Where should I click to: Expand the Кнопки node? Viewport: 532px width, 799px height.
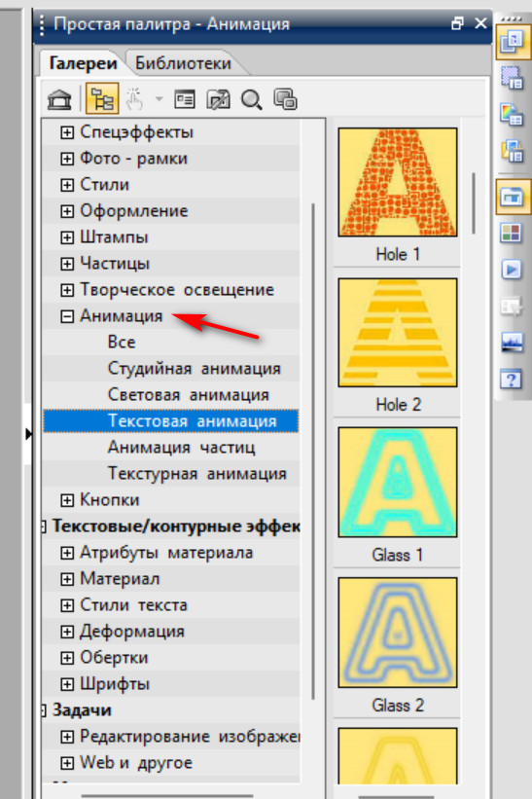(67, 500)
